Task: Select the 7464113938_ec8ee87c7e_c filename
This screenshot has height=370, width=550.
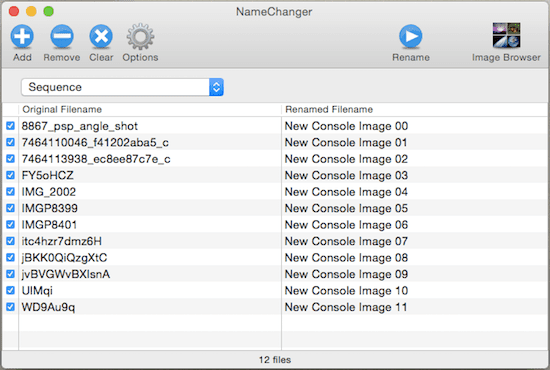Action: click(x=96, y=159)
